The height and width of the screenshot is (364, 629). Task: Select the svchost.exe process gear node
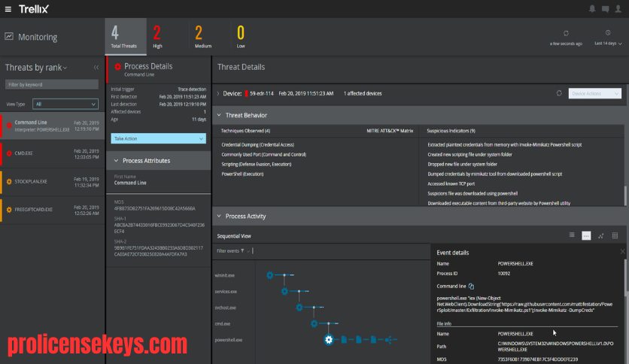click(x=299, y=308)
